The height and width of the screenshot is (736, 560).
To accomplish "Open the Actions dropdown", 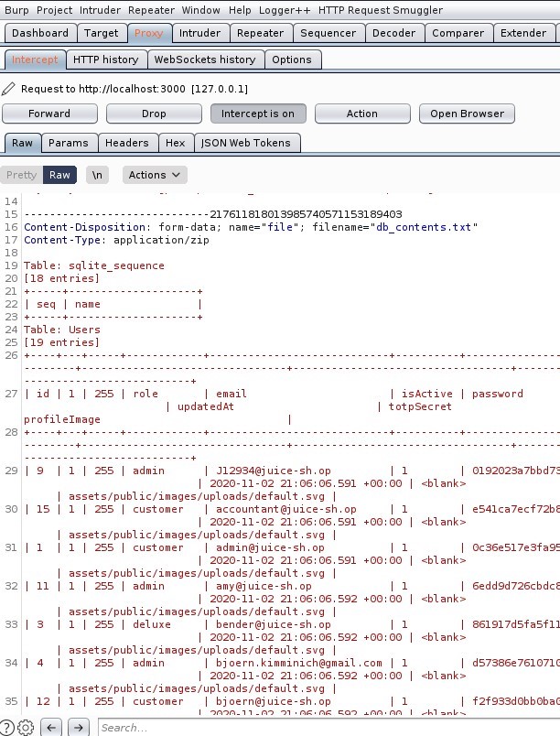I will coord(155,175).
